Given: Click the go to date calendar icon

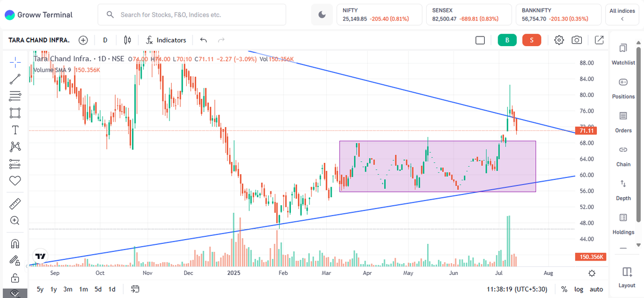Looking at the screenshot, I should tap(135, 289).
